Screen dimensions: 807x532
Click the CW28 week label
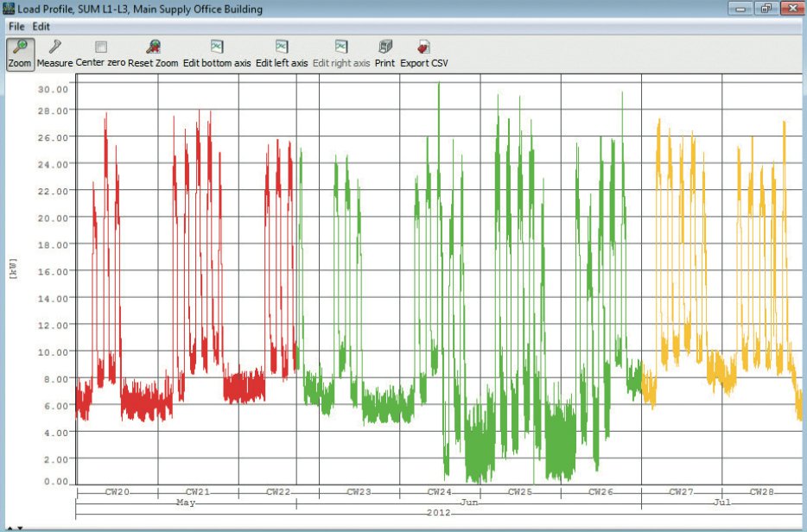762,492
